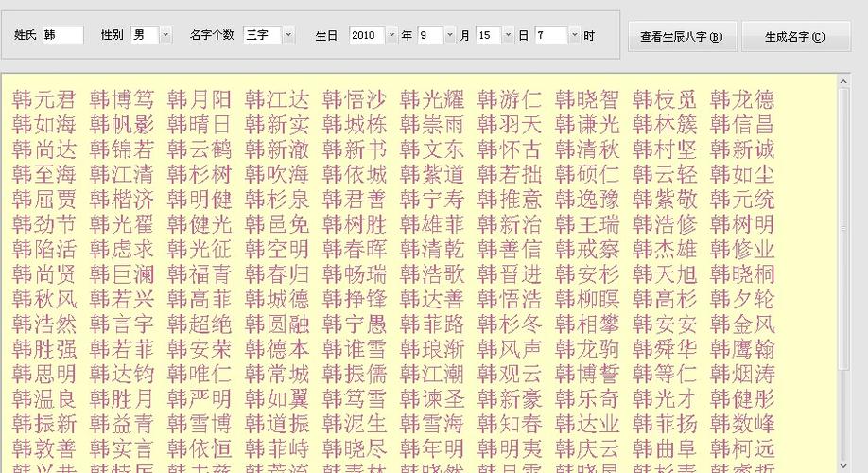Select the name 韩雪海
Screen dimensions: 868x473
(x=432, y=424)
